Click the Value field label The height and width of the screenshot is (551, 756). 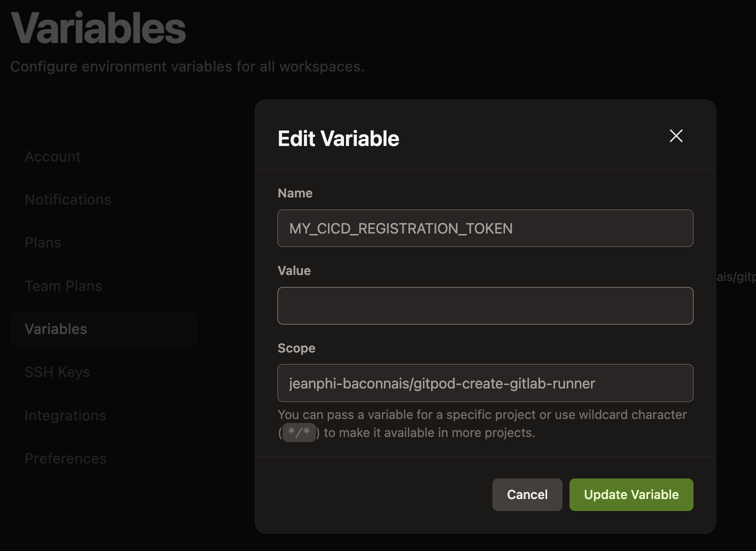(294, 270)
